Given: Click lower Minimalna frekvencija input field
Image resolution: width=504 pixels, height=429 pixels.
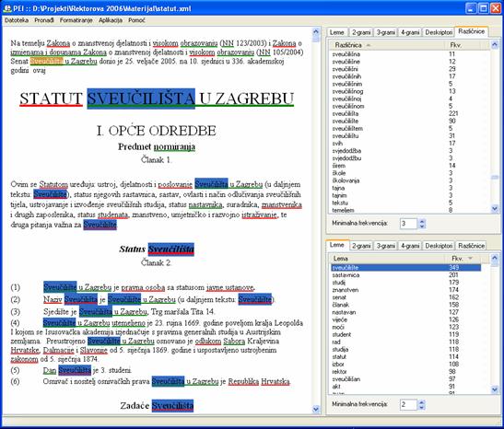Looking at the screenshot, I should (408, 404).
